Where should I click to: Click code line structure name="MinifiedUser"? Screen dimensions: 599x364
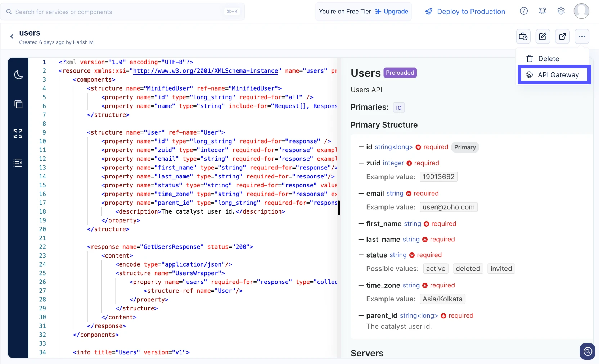tap(184, 88)
